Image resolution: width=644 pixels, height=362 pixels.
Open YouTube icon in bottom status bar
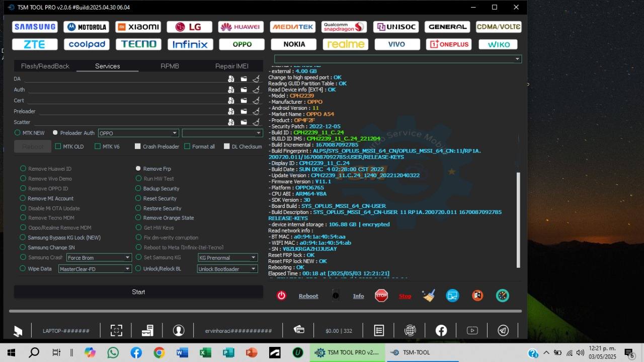472,330
